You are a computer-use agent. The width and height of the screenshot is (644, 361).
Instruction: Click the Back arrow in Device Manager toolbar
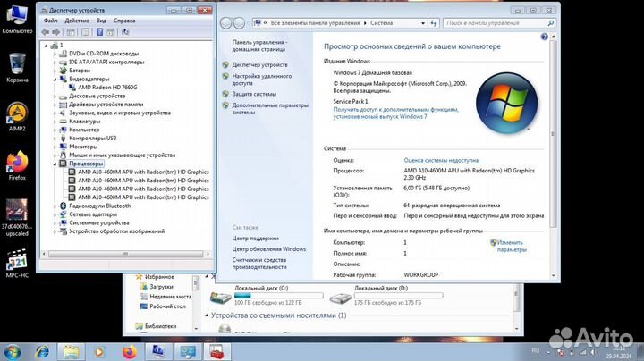point(46,32)
